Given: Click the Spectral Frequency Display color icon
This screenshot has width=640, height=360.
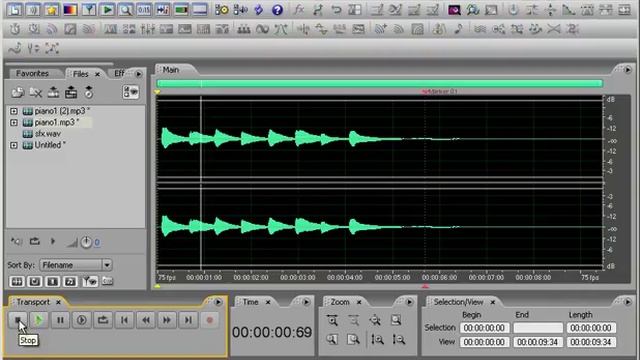Looking at the screenshot, I should [70, 10].
